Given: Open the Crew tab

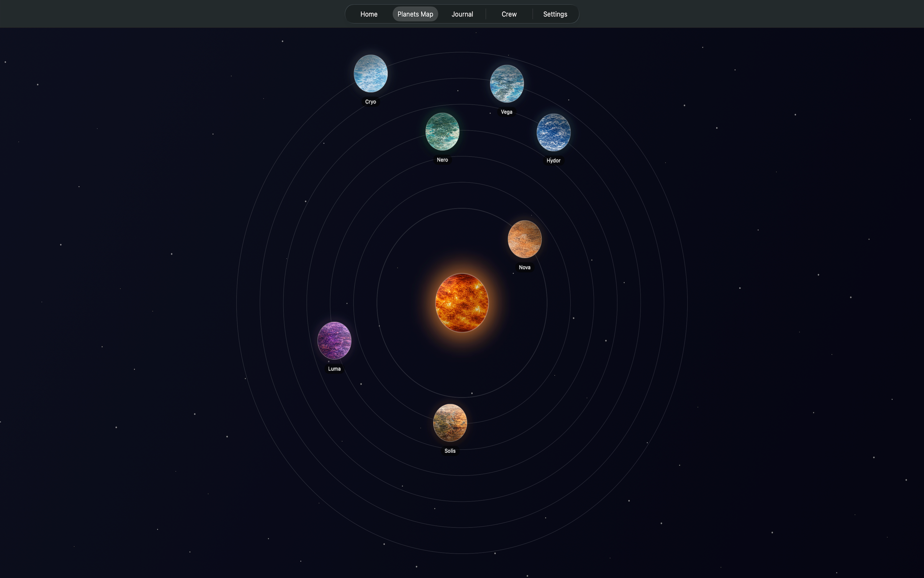Looking at the screenshot, I should click(509, 14).
